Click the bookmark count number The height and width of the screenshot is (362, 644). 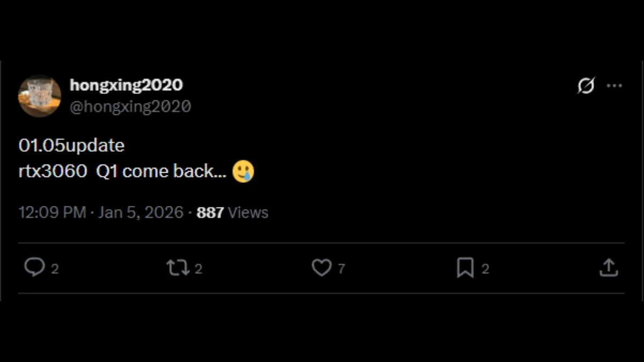[485, 269]
